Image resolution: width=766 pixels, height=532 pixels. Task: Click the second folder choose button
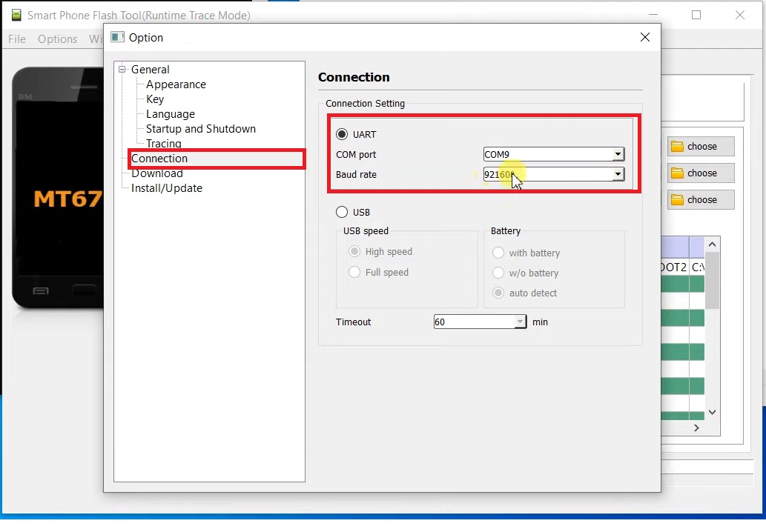pyautogui.click(x=701, y=173)
